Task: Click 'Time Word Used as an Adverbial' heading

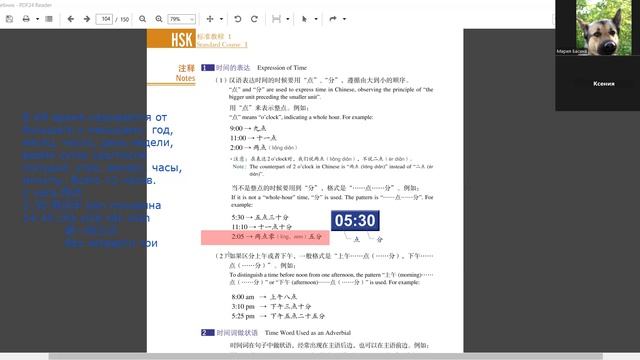Action: (x=308, y=333)
